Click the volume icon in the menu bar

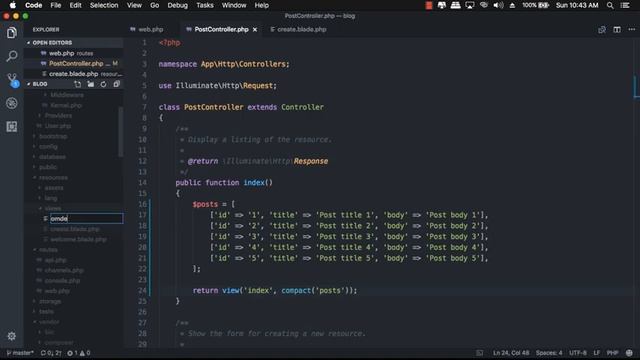498,5
